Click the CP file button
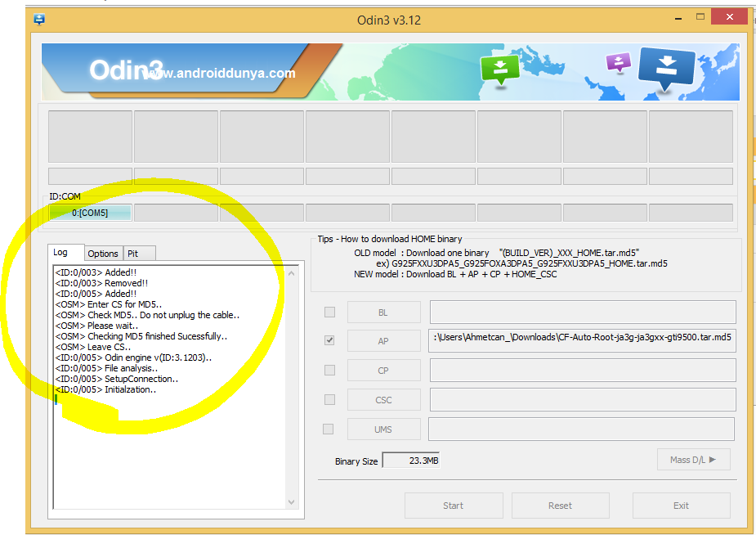Screen dimensions: 756x535 pyautogui.click(x=384, y=371)
